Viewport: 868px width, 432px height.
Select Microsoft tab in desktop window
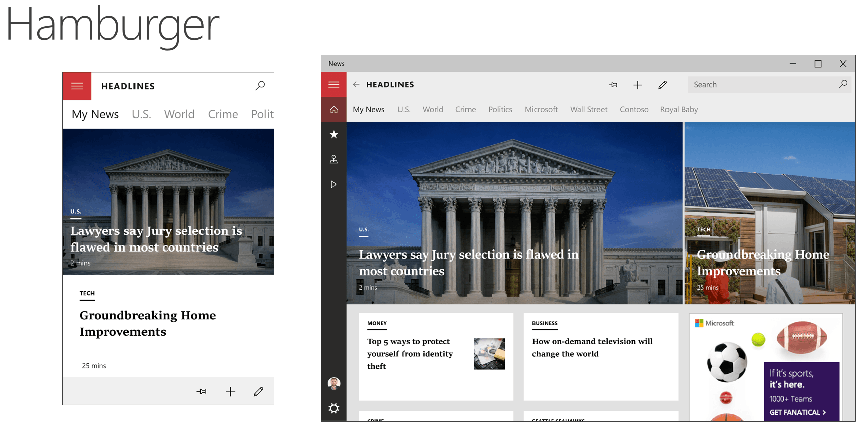click(541, 109)
